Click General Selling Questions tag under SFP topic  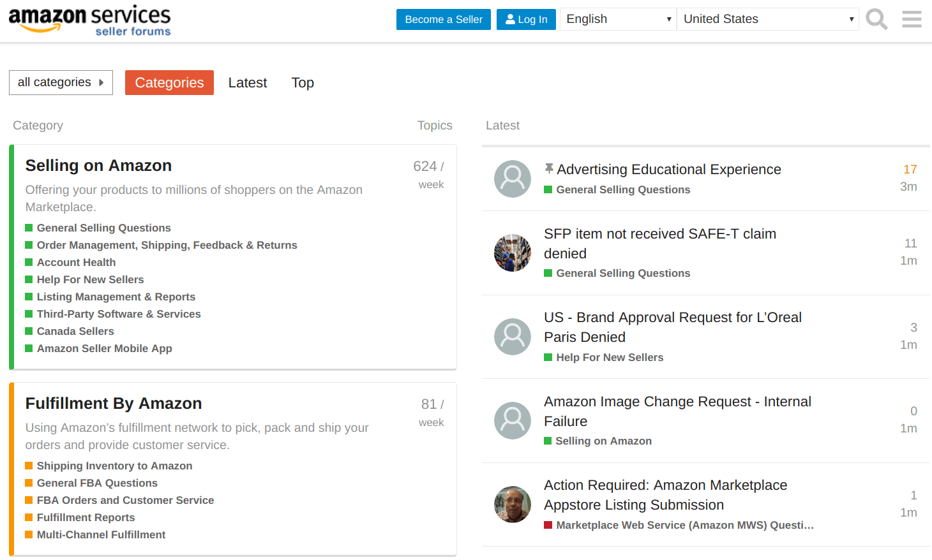point(623,273)
